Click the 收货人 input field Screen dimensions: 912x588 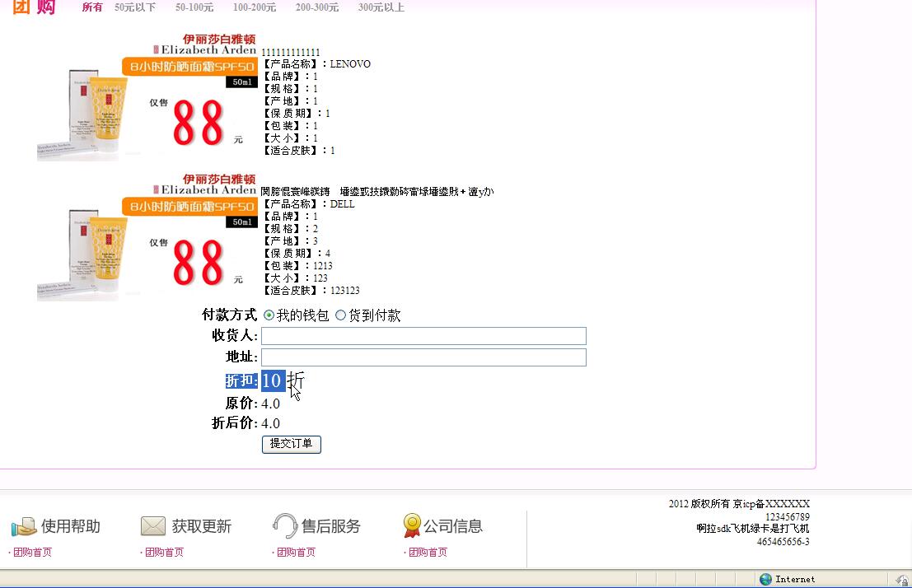point(423,335)
